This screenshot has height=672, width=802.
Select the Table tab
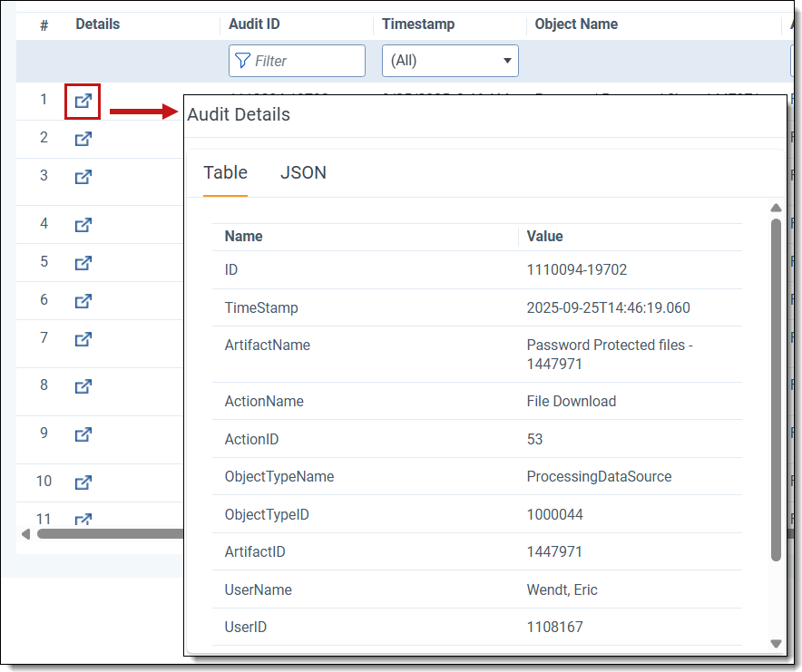click(225, 172)
